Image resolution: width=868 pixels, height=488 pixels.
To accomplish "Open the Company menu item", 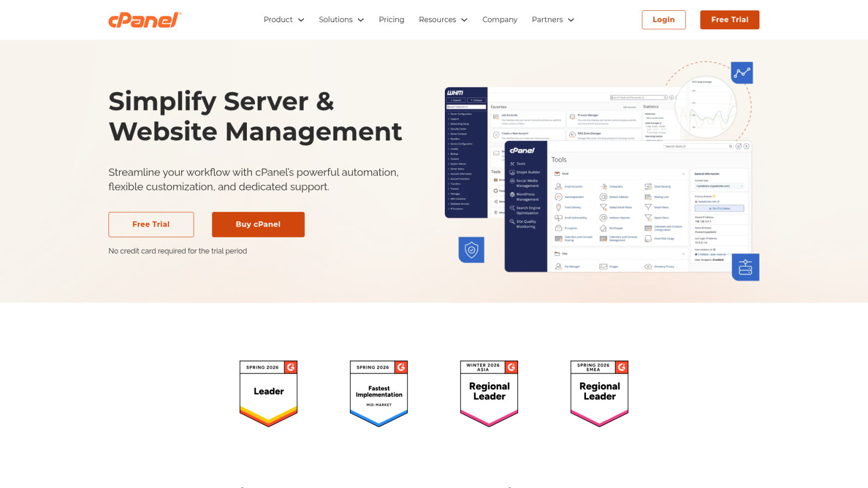I will pyautogui.click(x=500, y=20).
